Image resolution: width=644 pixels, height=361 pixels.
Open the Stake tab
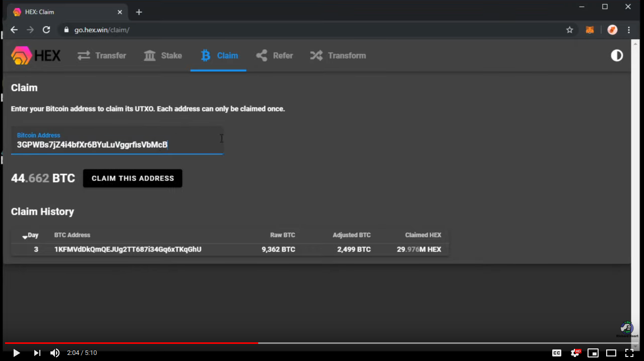pyautogui.click(x=162, y=55)
